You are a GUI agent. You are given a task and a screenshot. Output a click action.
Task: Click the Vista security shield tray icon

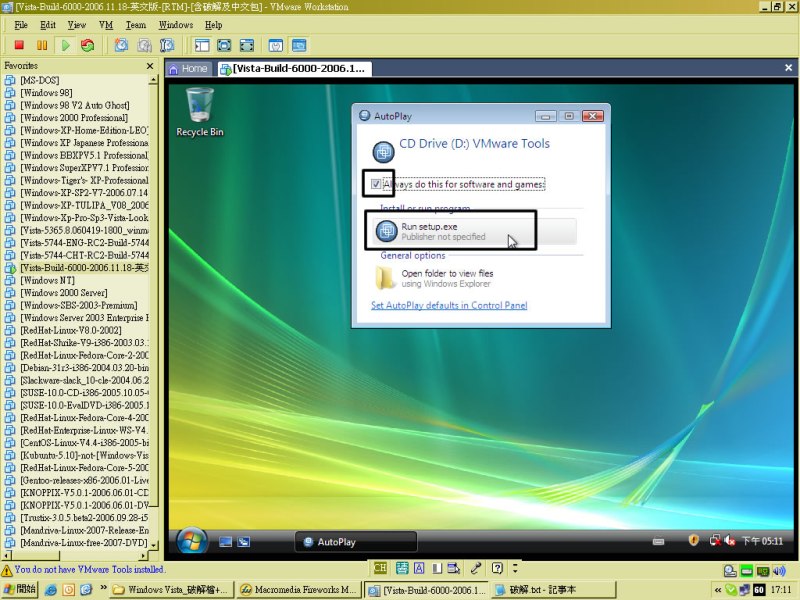pos(693,540)
